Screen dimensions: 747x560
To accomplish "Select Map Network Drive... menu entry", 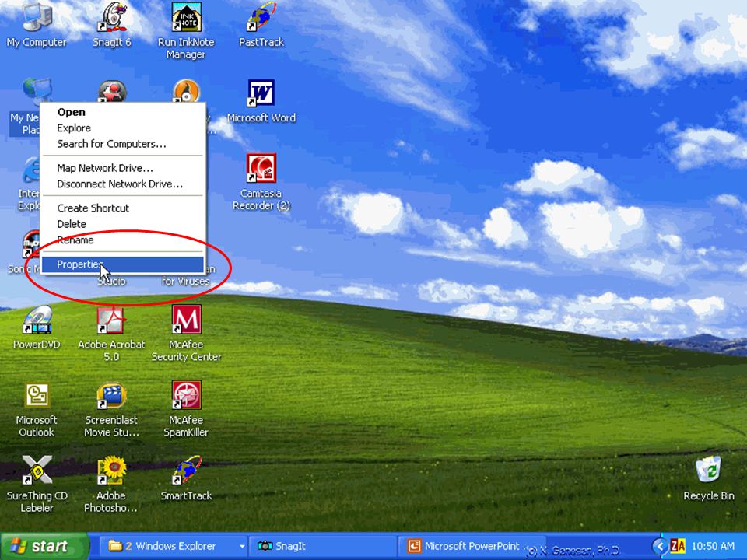I will (122, 168).
